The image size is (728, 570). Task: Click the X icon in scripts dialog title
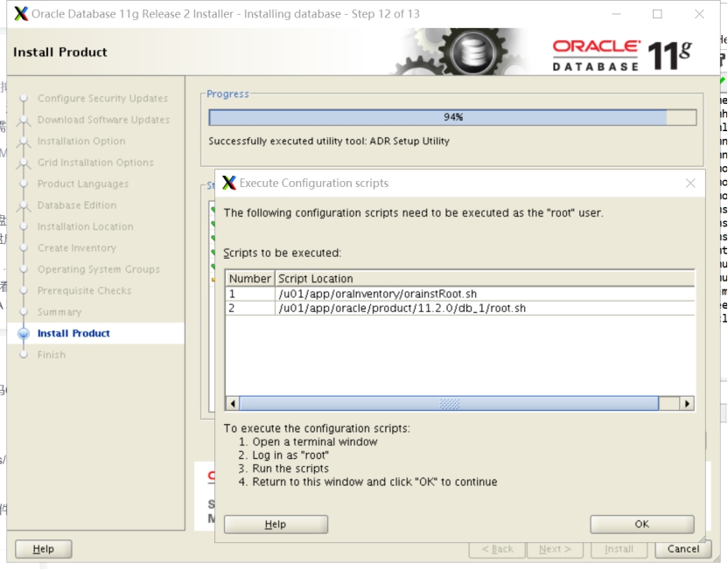click(229, 184)
